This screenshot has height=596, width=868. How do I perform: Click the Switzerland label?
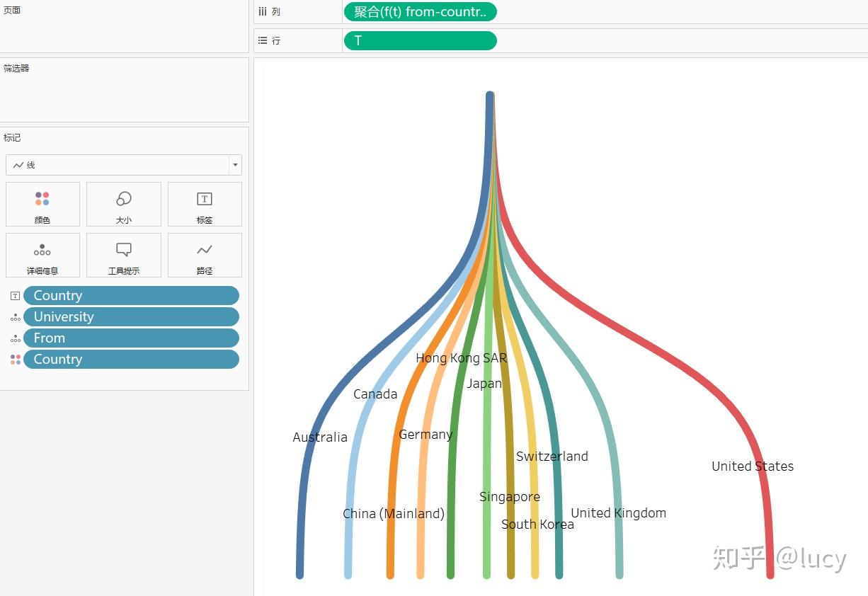pos(552,457)
